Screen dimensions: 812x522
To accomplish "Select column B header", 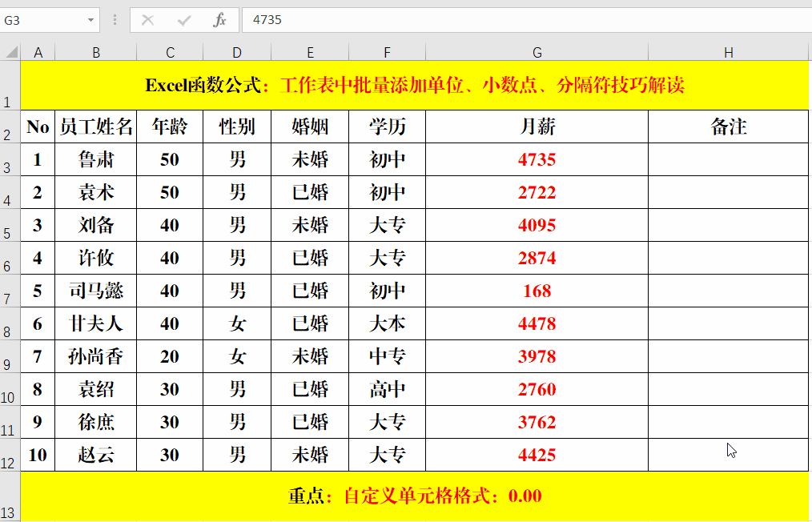I will point(96,52).
